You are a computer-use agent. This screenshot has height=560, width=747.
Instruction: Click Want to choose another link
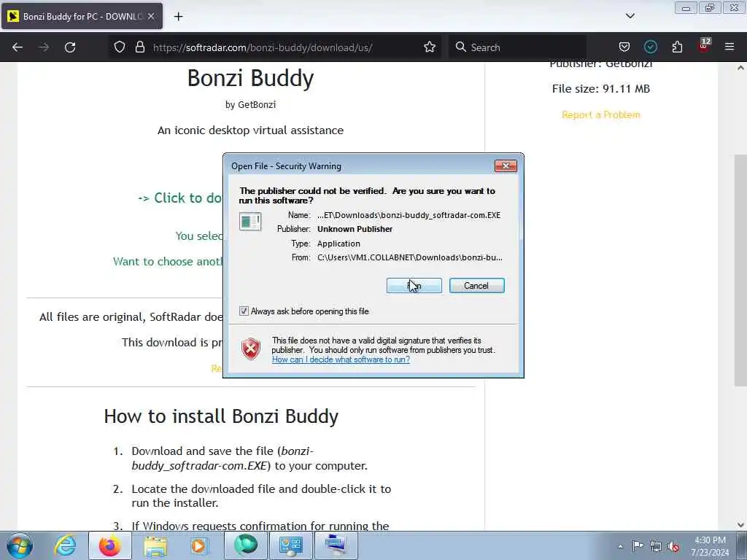click(168, 262)
